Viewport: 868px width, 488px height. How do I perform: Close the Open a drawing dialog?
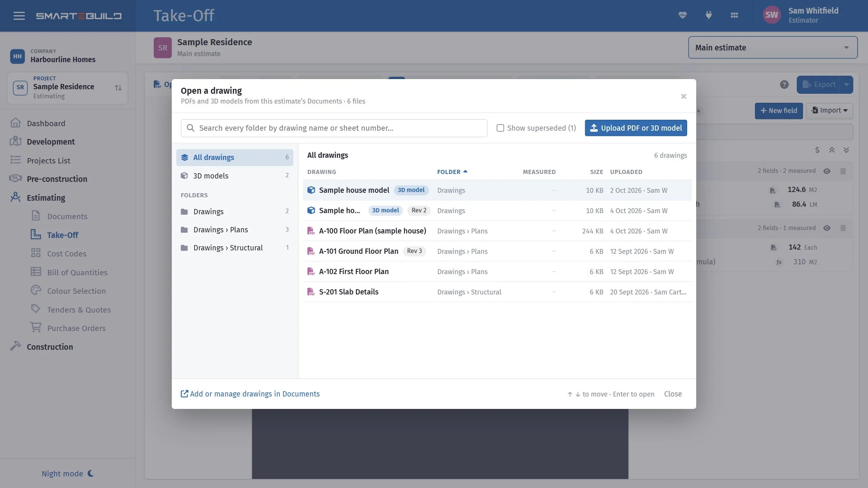pyautogui.click(x=683, y=96)
